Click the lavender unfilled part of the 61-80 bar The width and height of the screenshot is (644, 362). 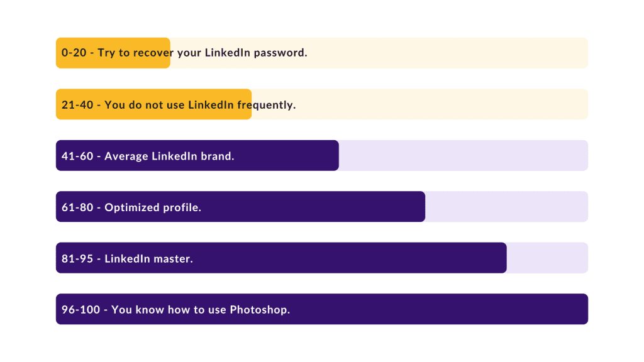tap(506, 206)
